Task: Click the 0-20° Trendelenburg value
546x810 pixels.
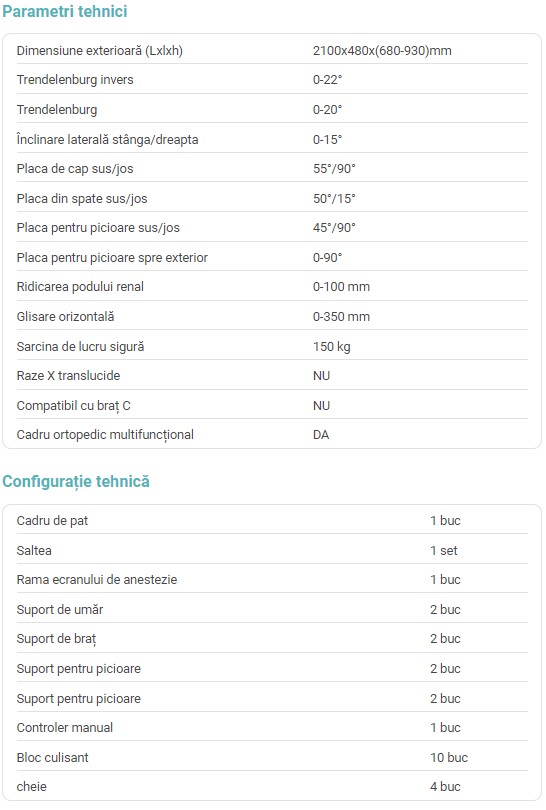Action: [327, 110]
